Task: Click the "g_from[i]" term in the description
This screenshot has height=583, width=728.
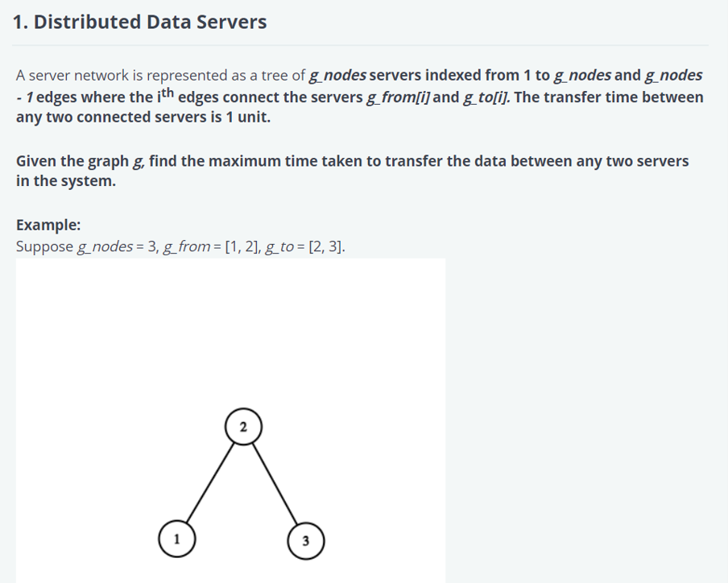Action: (397, 97)
